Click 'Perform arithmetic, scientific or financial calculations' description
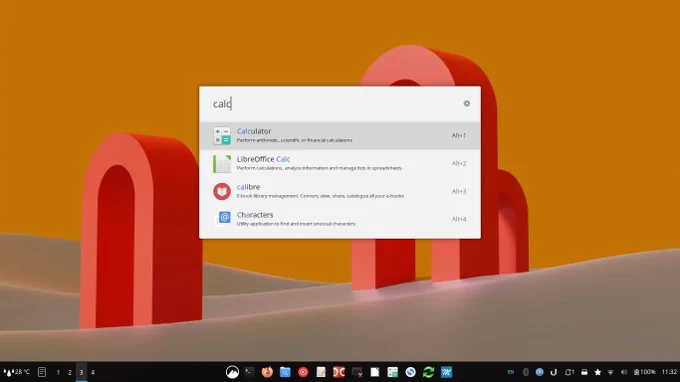Image resolution: width=680 pixels, height=382 pixels. 294,140
